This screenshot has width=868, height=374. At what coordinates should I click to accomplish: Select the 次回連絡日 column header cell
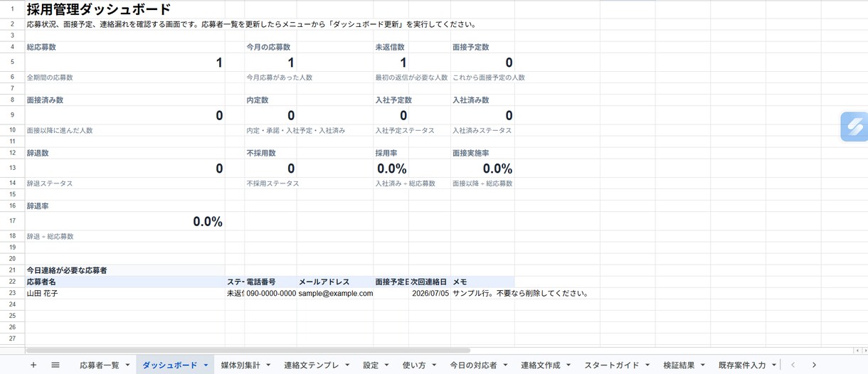coord(429,282)
